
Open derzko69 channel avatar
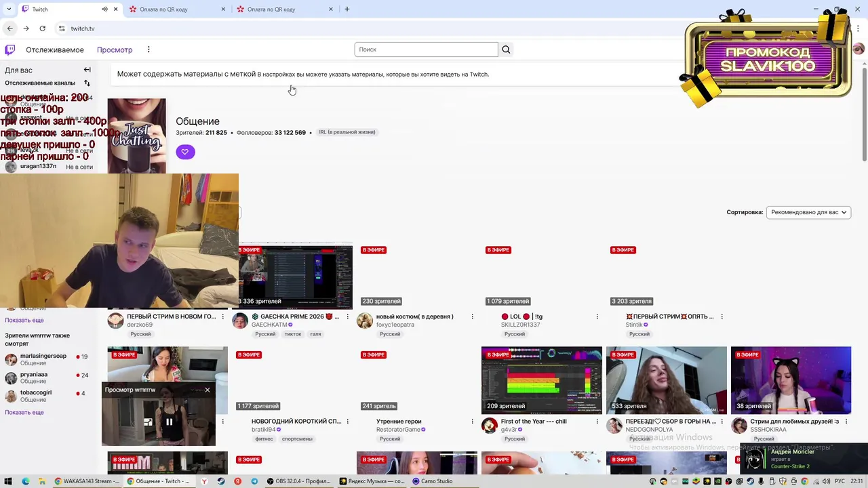115,321
